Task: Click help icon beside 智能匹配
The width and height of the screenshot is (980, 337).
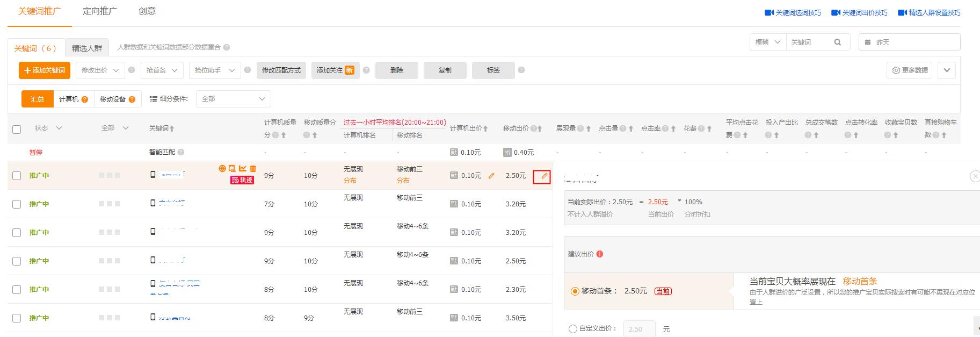Action: click(181, 152)
